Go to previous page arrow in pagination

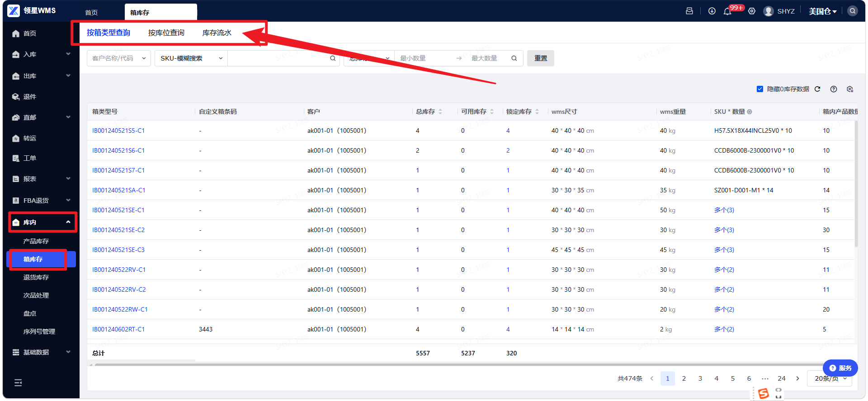click(x=652, y=378)
